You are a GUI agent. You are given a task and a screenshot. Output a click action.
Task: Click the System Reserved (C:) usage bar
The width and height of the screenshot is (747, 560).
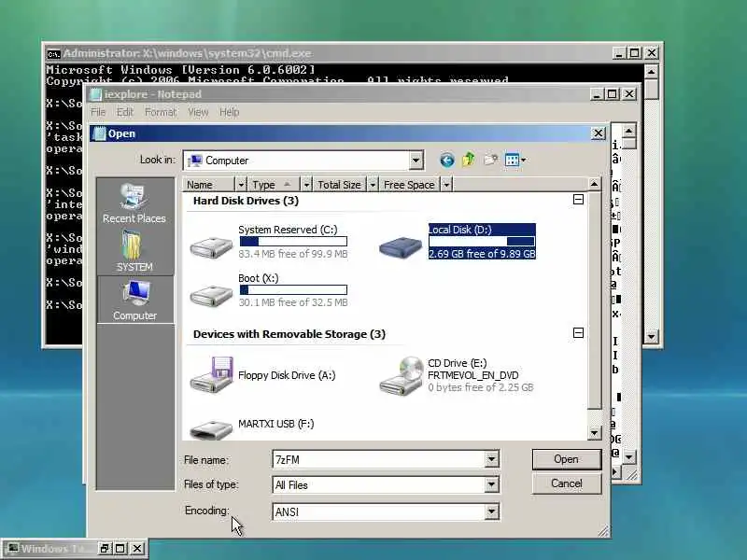click(x=293, y=242)
